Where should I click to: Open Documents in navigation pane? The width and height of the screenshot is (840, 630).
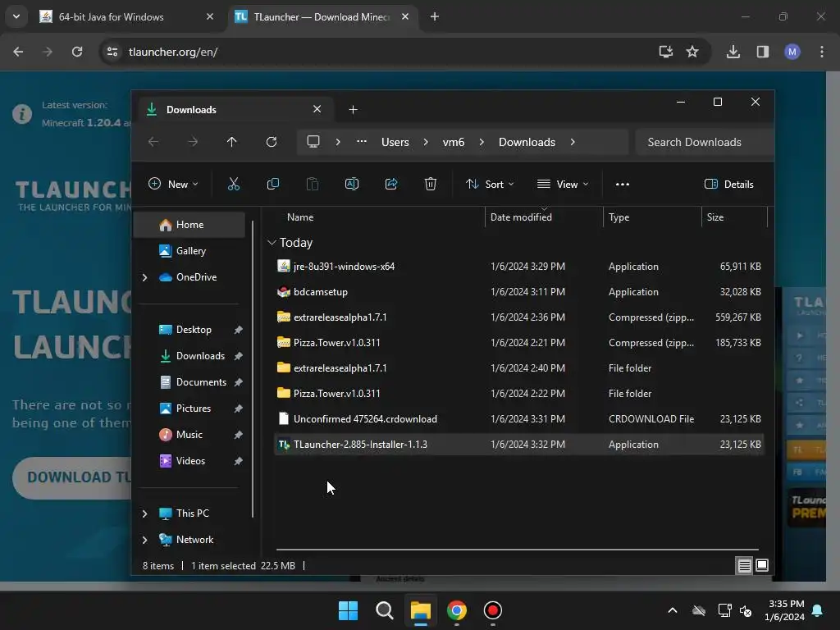(193, 382)
